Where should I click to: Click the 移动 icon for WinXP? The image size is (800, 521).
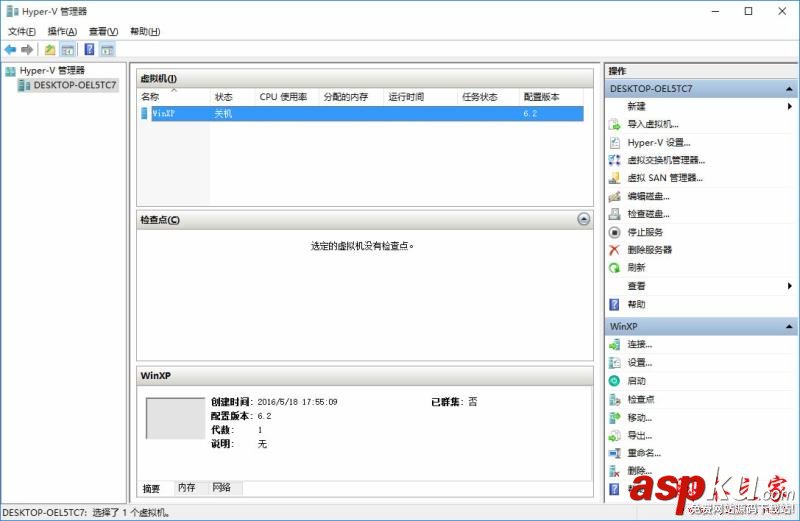coord(614,418)
